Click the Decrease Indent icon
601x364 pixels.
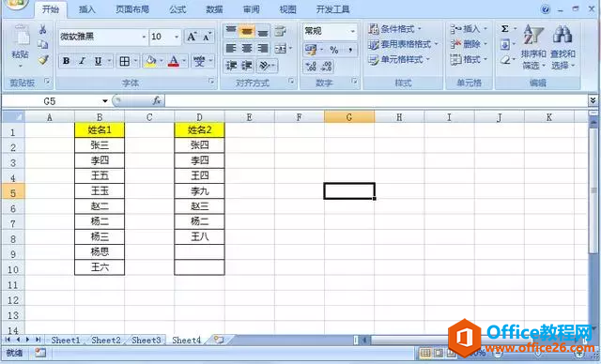pos(231,66)
